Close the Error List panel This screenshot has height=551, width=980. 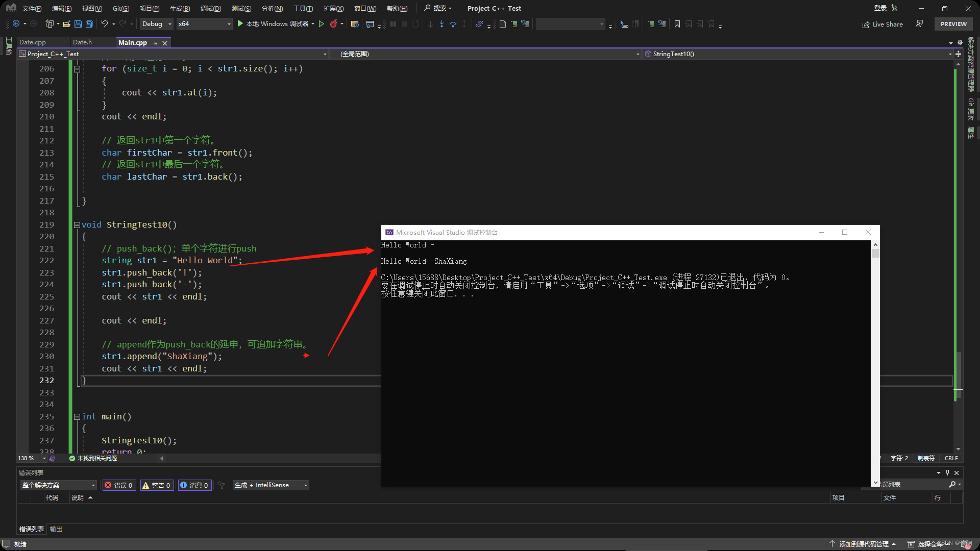(x=957, y=472)
